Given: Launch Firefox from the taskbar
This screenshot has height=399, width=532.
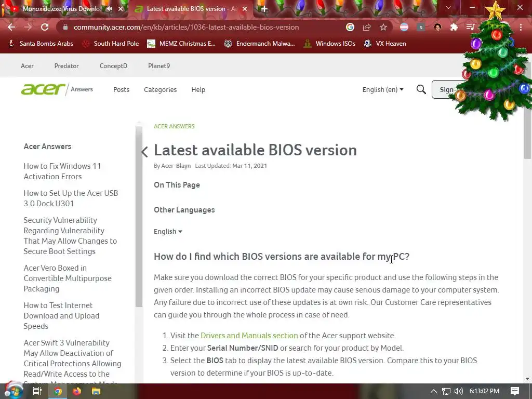Looking at the screenshot, I should pos(77,391).
